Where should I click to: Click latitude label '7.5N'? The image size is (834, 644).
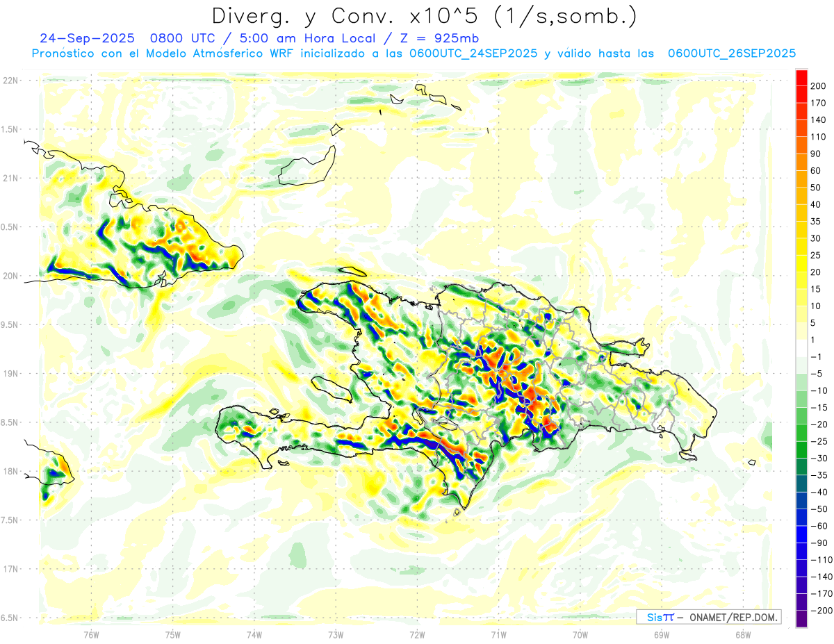click(9, 520)
